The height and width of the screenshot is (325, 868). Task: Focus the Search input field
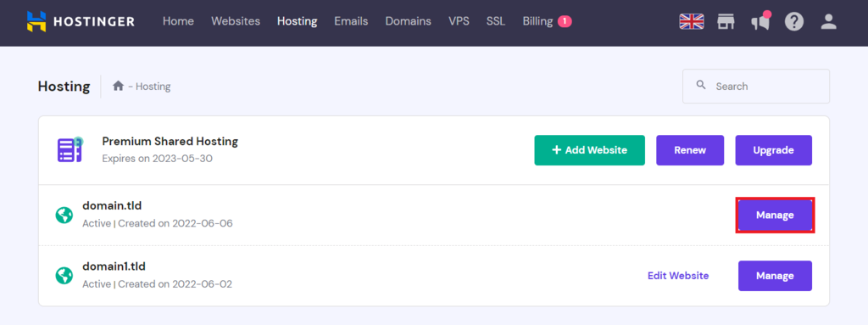point(755,86)
